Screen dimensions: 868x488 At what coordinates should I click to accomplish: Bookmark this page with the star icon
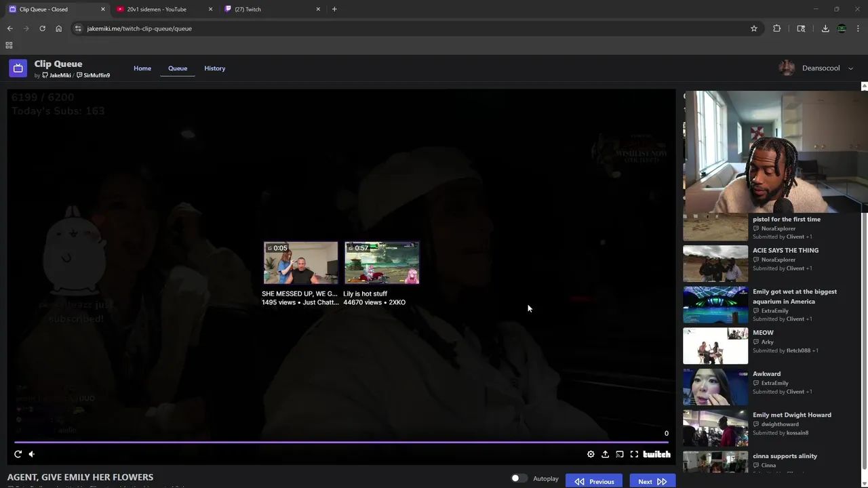pyautogui.click(x=753, y=28)
